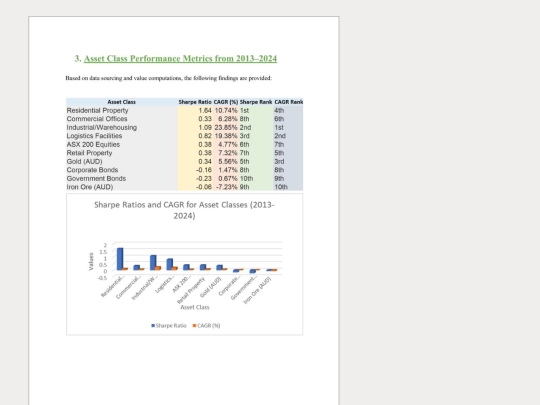The height and width of the screenshot is (405, 540).
Task: Click the 'Retail Property' axis label in chart
Action: point(191,290)
